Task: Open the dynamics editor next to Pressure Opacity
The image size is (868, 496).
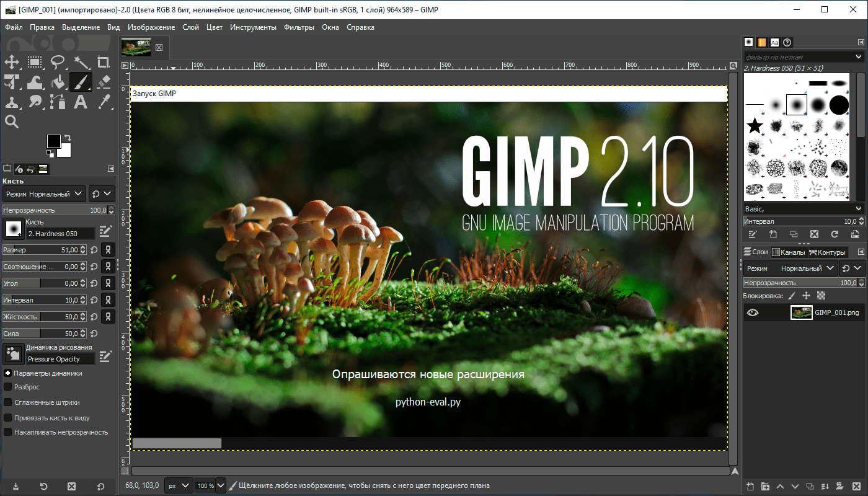Action: [x=106, y=356]
